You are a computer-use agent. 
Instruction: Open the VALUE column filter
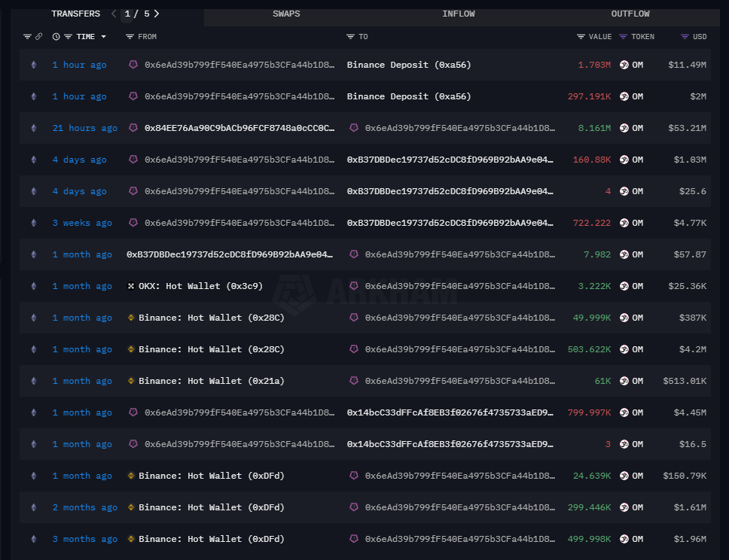coord(581,37)
